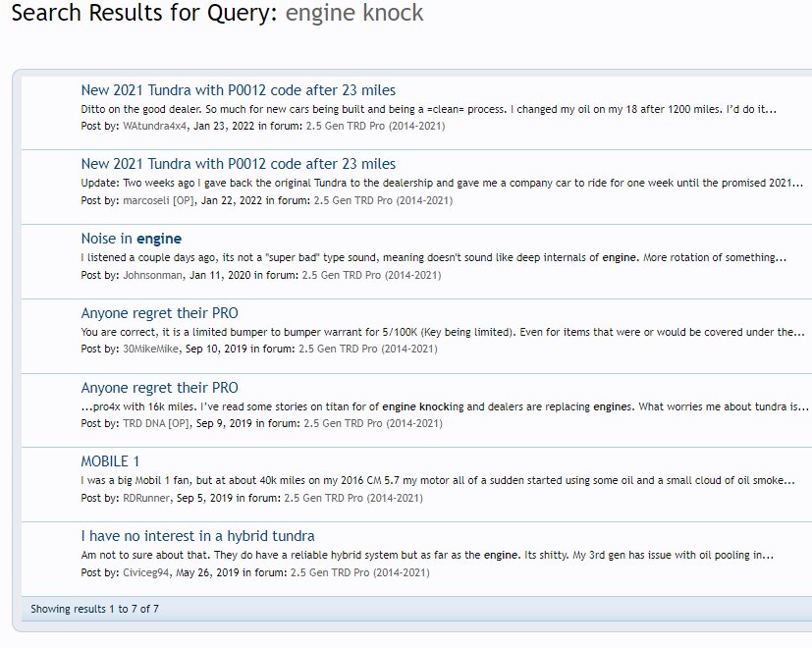Open forum link in RDRunner's result row
The image size is (812, 648).
click(x=353, y=498)
